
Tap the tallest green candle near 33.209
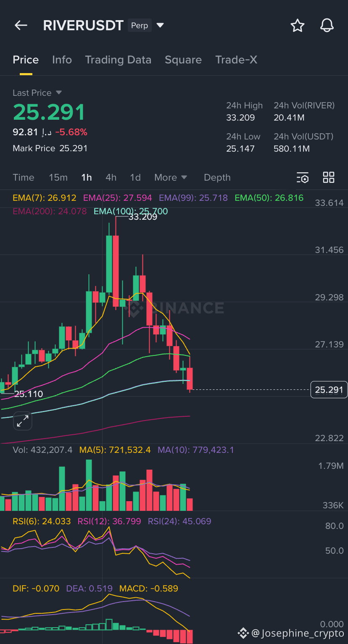click(109, 264)
